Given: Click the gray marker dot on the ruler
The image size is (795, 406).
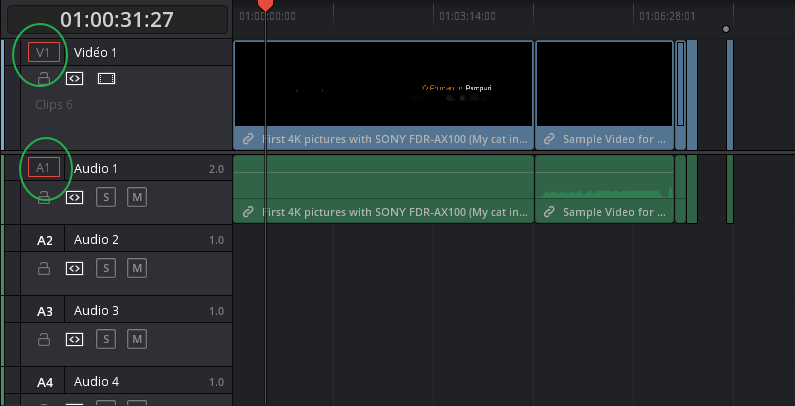Looking at the screenshot, I should 726,29.
